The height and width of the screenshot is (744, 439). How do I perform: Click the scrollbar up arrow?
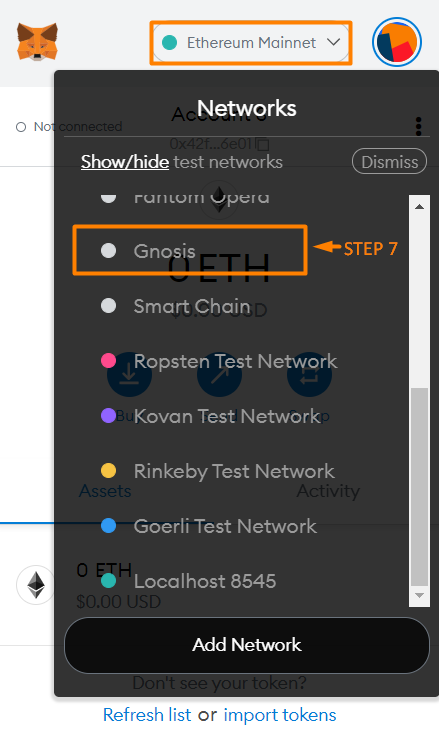(419, 206)
